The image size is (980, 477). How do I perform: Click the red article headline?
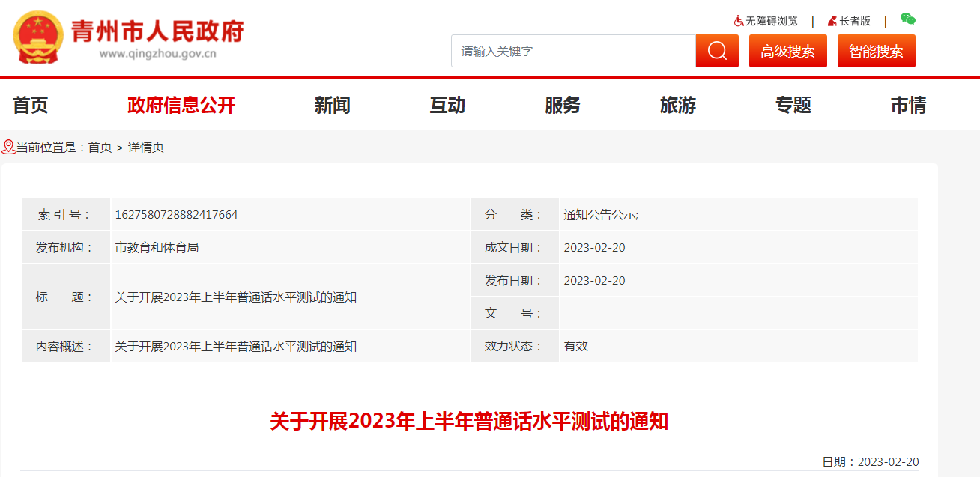point(469,421)
